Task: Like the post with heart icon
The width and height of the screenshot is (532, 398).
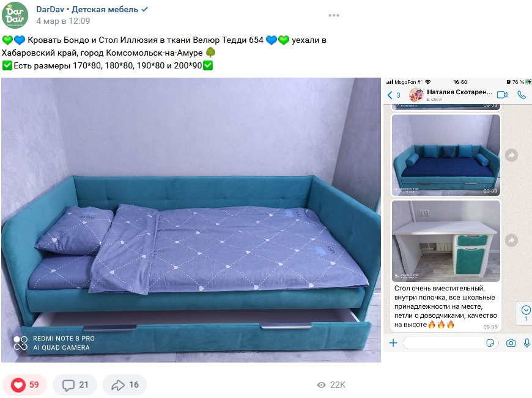Action: coord(25,385)
